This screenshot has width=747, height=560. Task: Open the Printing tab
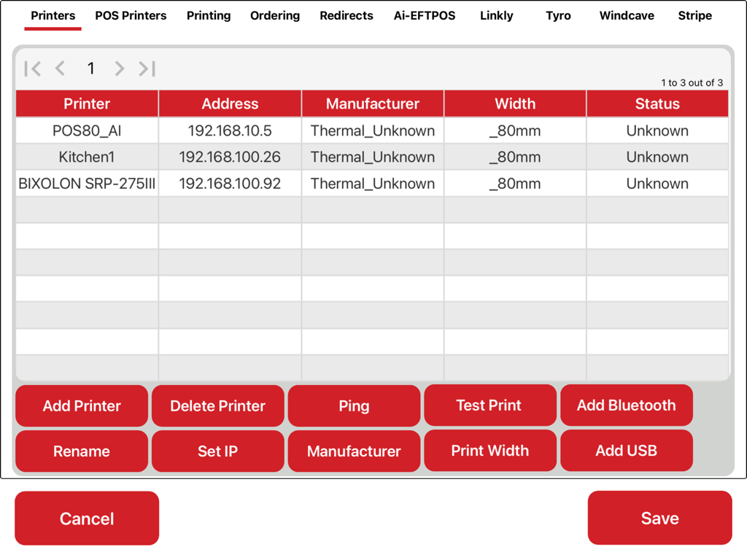(x=209, y=15)
